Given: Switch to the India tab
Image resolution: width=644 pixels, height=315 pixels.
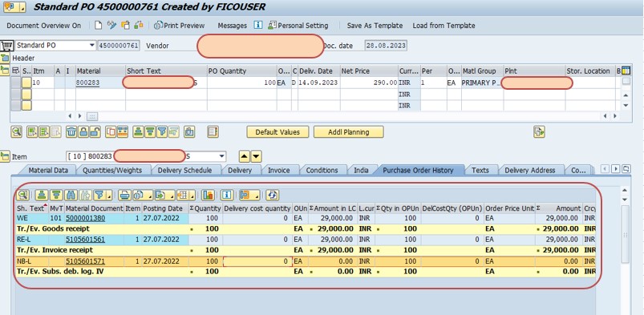Looking at the screenshot, I should [x=362, y=170].
